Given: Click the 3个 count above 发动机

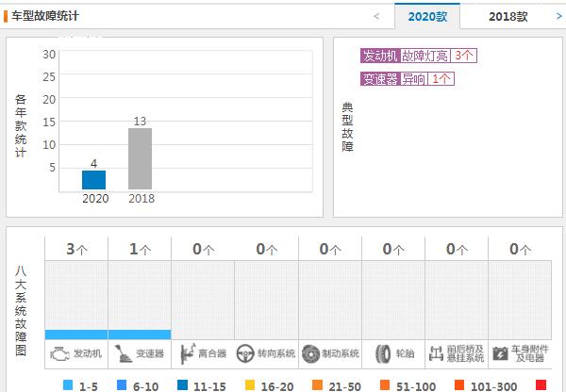Looking at the screenshot, I should 76,249.
